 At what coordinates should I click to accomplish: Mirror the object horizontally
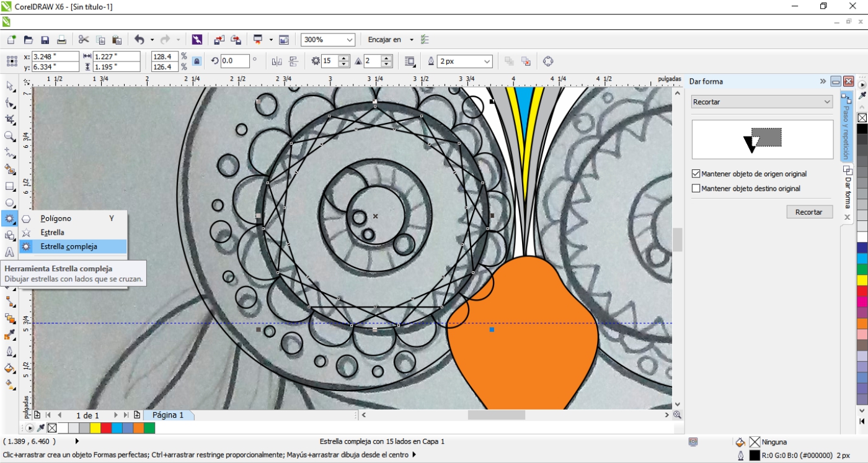(277, 61)
